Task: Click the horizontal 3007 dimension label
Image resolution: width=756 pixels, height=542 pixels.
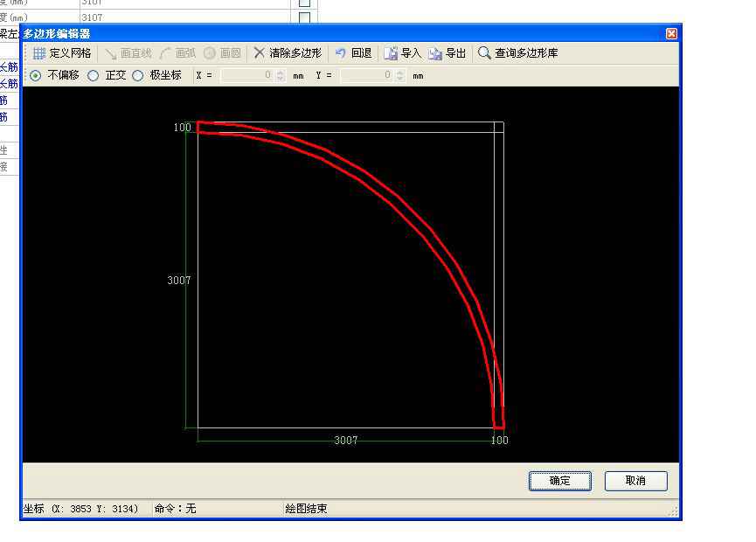Action: pyautogui.click(x=346, y=440)
